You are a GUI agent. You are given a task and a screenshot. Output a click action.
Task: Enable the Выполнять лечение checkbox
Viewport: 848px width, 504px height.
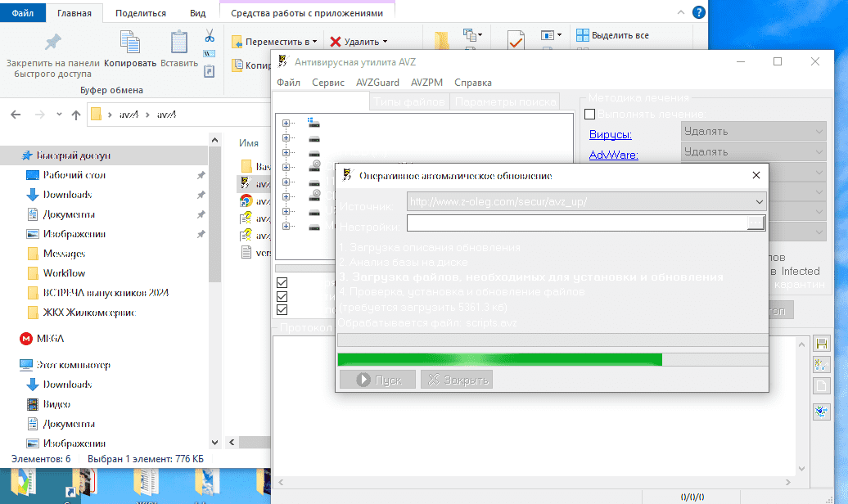tap(589, 115)
